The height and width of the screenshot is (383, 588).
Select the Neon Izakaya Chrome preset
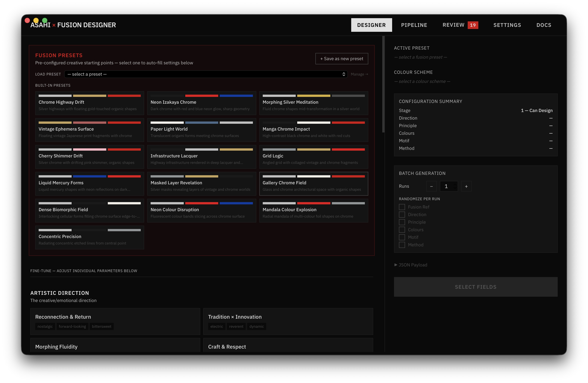pos(202,103)
